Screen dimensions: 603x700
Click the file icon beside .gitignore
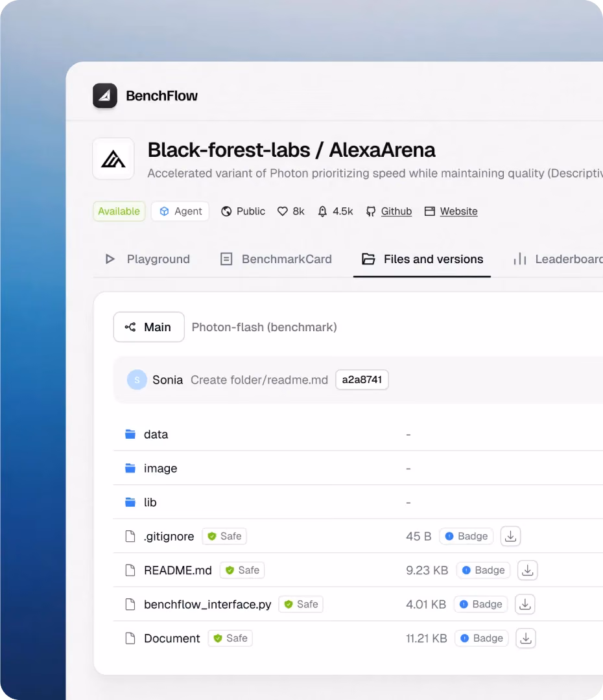click(130, 536)
